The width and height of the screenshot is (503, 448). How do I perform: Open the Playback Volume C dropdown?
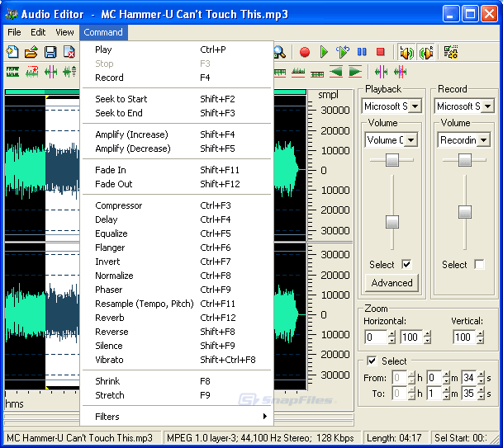[x=410, y=140]
